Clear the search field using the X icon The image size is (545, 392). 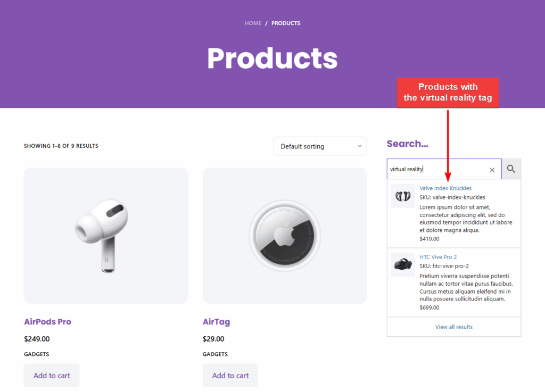(492, 170)
